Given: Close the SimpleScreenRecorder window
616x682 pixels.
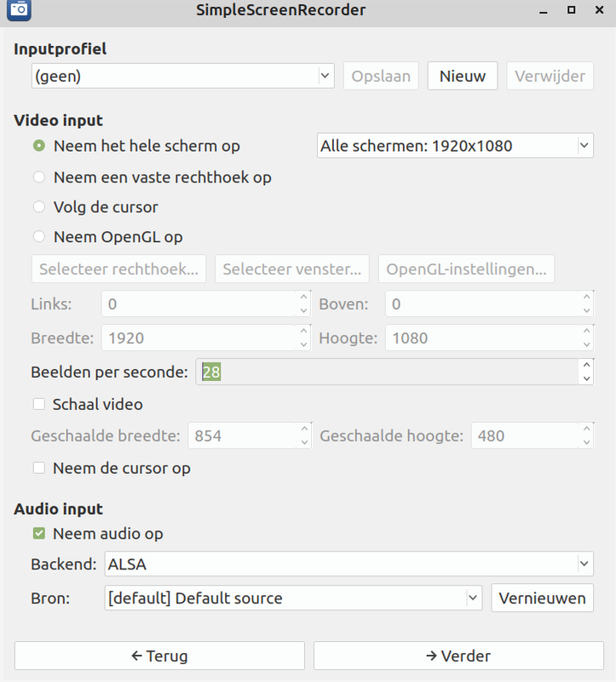Looking at the screenshot, I should [600, 9].
